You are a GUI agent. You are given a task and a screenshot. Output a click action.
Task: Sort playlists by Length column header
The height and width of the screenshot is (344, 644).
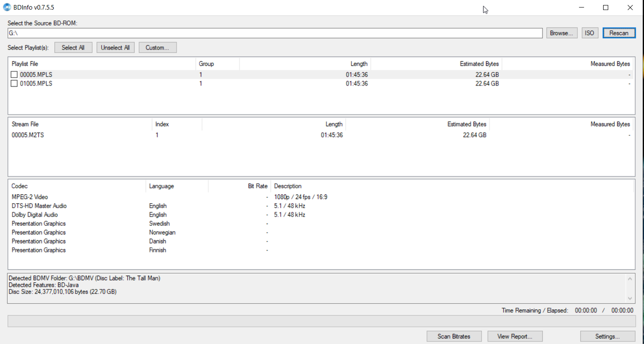(x=305, y=64)
